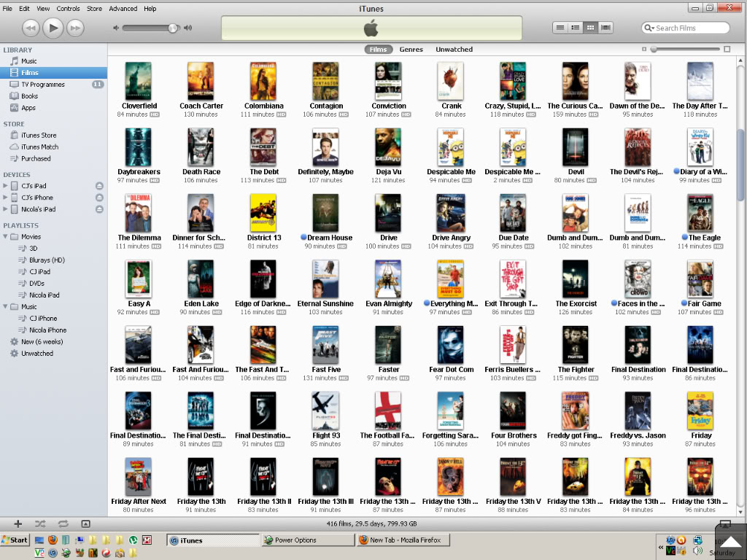Open TV Programmes library
Image resolution: width=747 pixels, height=560 pixels.
42,85
